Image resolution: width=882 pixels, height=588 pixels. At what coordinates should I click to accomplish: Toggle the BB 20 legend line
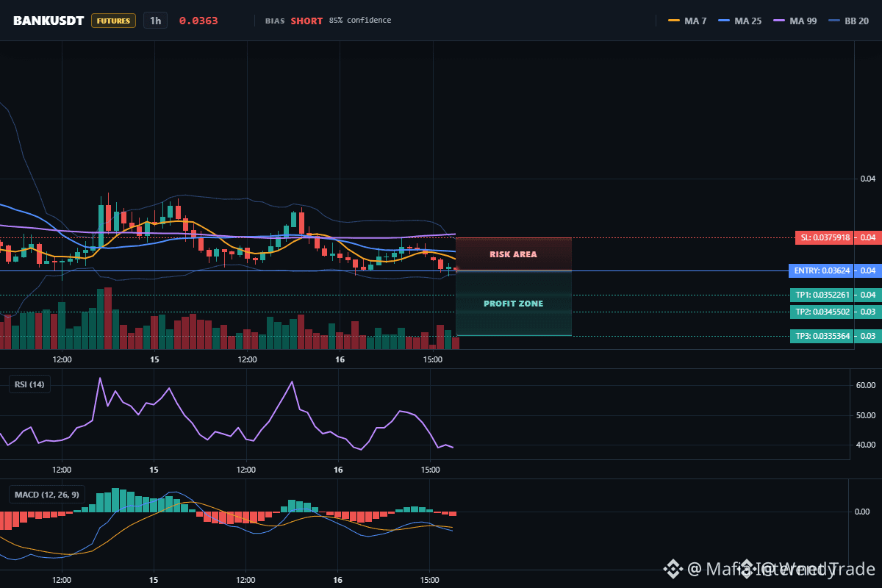coord(848,21)
